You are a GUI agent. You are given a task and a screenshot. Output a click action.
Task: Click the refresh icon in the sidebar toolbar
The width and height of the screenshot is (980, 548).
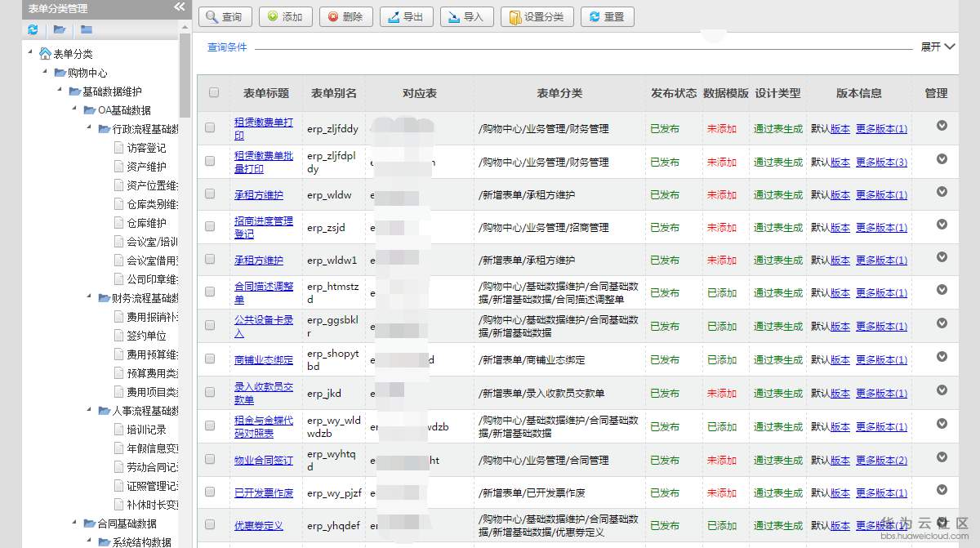[33, 29]
